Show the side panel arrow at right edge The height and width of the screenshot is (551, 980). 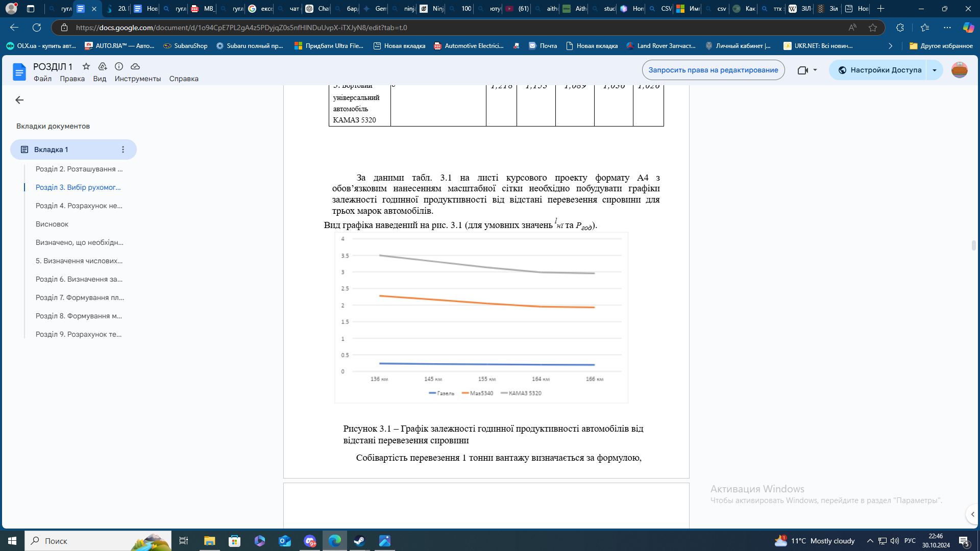(x=972, y=514)
